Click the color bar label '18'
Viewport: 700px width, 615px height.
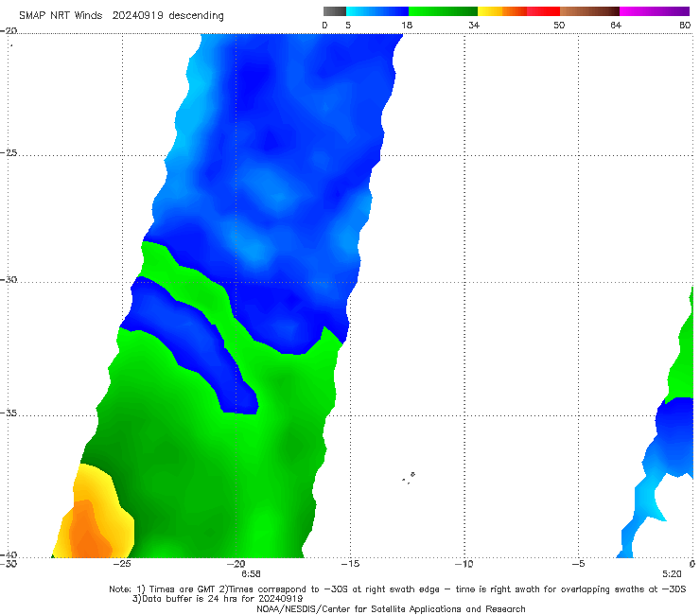(407, 26)
